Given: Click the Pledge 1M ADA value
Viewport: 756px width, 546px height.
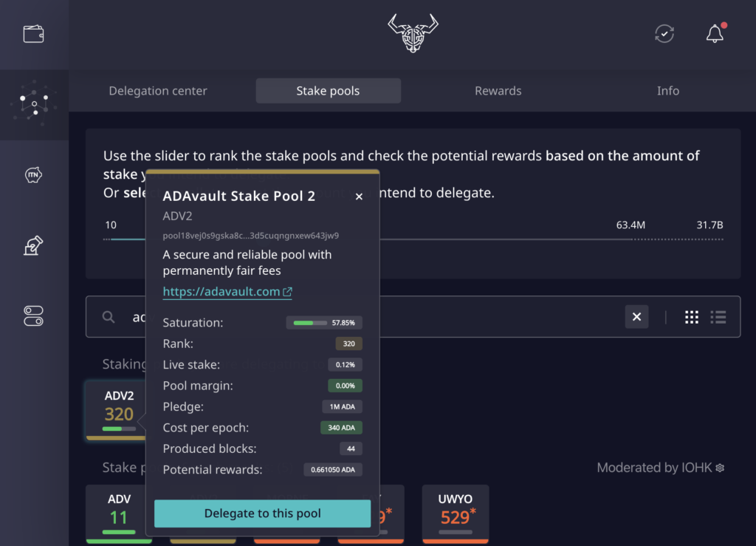Looking at the screenshot, I should 343,406.
